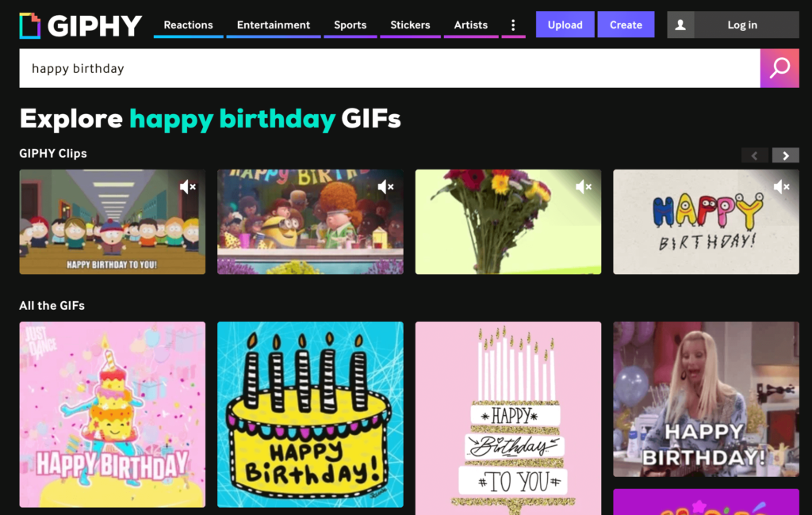Click the user profile icon
Viewport: 812px width, 515px height.
(680, 25)
